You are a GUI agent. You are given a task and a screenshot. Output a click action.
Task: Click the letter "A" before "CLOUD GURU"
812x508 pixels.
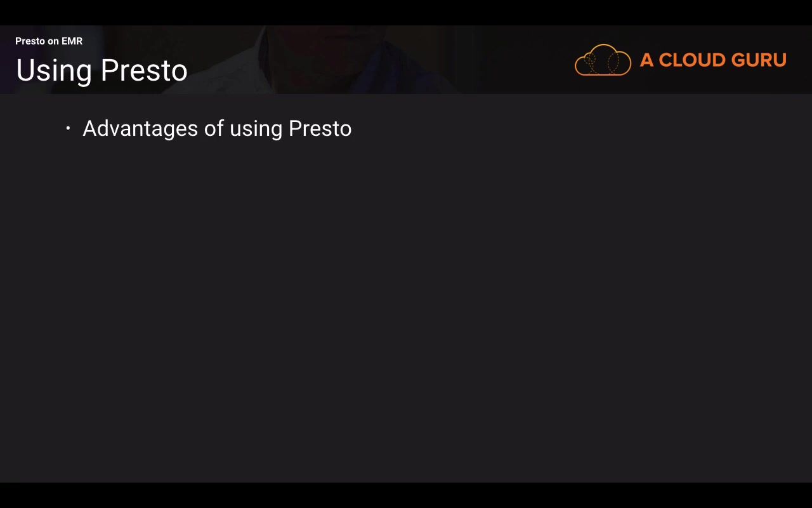point(646,60)
